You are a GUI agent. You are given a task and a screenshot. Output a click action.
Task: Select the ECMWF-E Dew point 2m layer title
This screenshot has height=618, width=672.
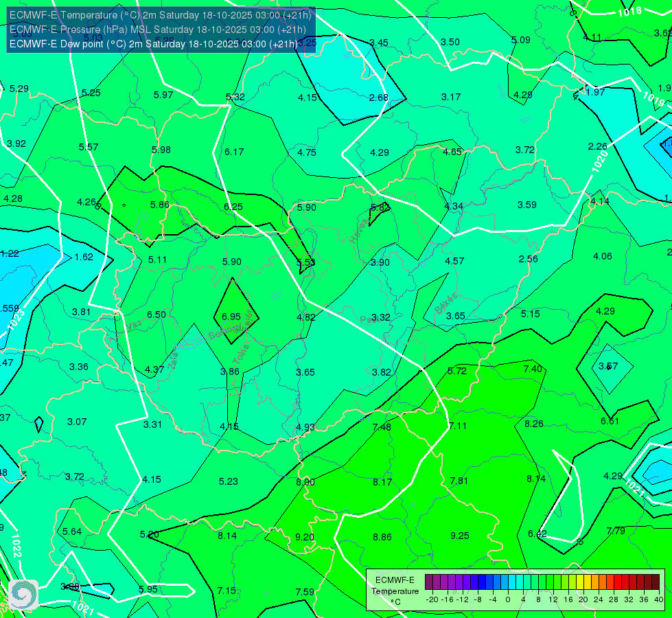(x=154, y=44)
